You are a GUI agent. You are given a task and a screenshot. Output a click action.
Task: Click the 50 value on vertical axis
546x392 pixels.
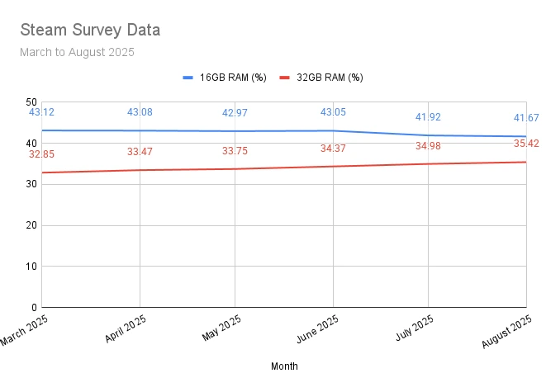point(31,102)
